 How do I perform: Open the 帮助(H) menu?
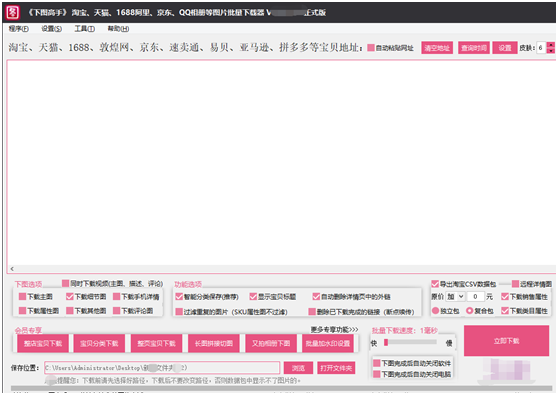click(x=118, y=29)
